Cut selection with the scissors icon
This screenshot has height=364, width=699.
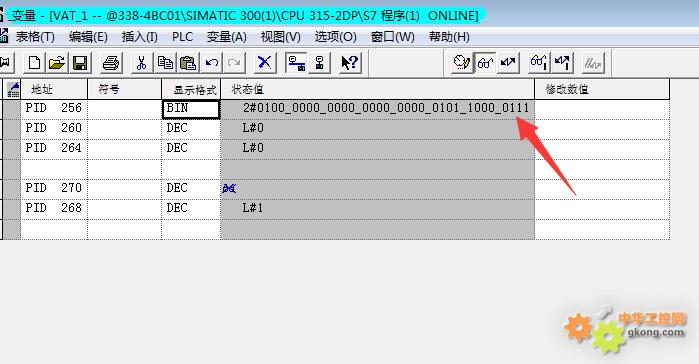pos(142,63)
